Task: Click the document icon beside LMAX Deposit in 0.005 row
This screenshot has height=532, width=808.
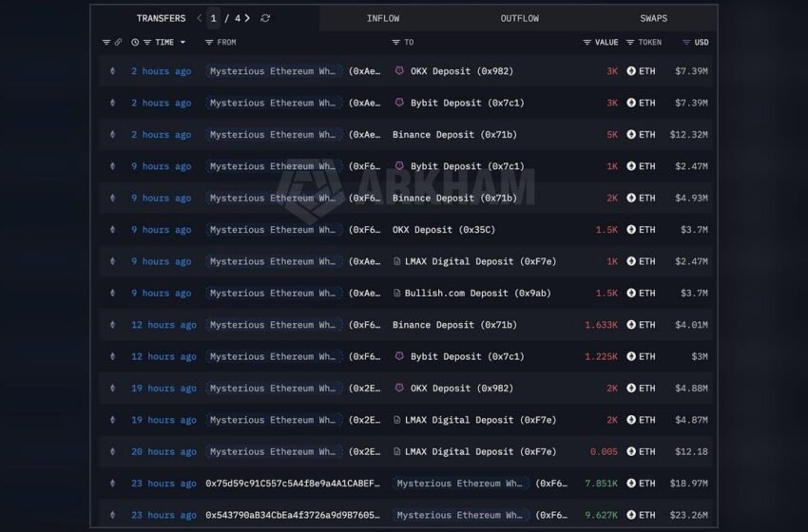Action: (x=396, y=451)
